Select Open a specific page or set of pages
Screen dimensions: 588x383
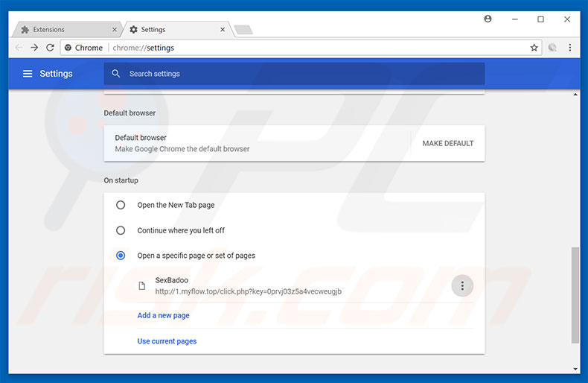point(121,256)
